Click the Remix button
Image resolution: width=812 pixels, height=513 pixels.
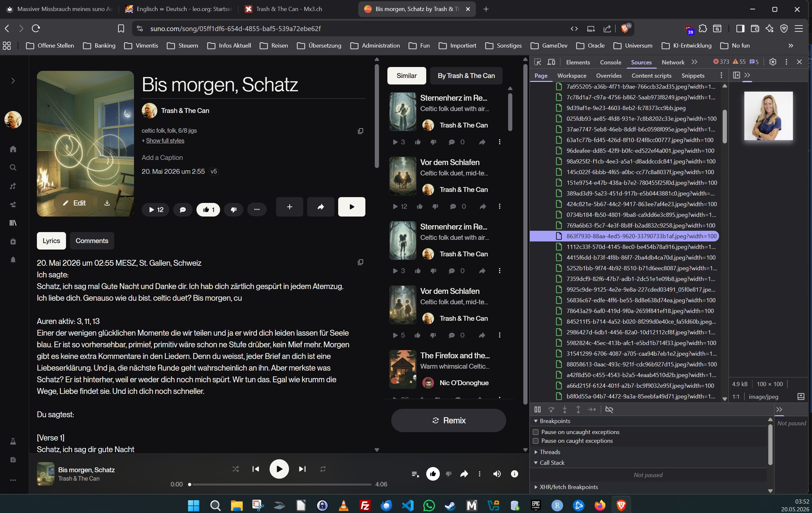pyautogui.click(x=449, y=420)
